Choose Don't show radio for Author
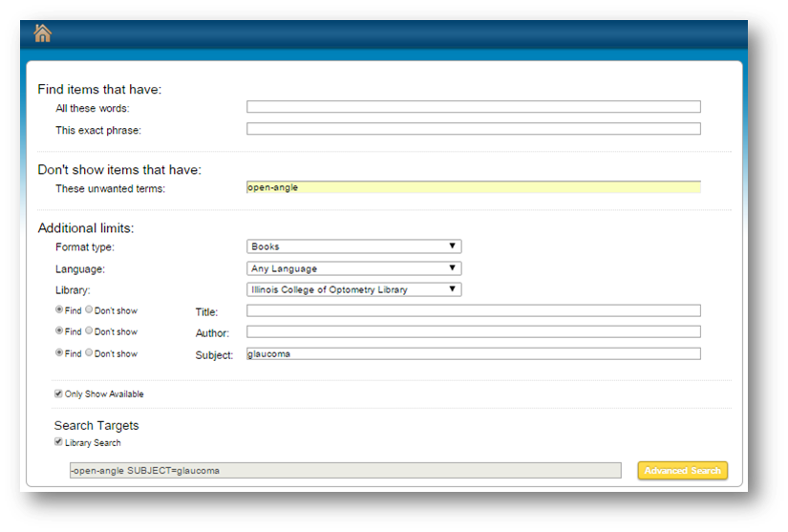Viewport: 788px width, 532px height. 89,330
